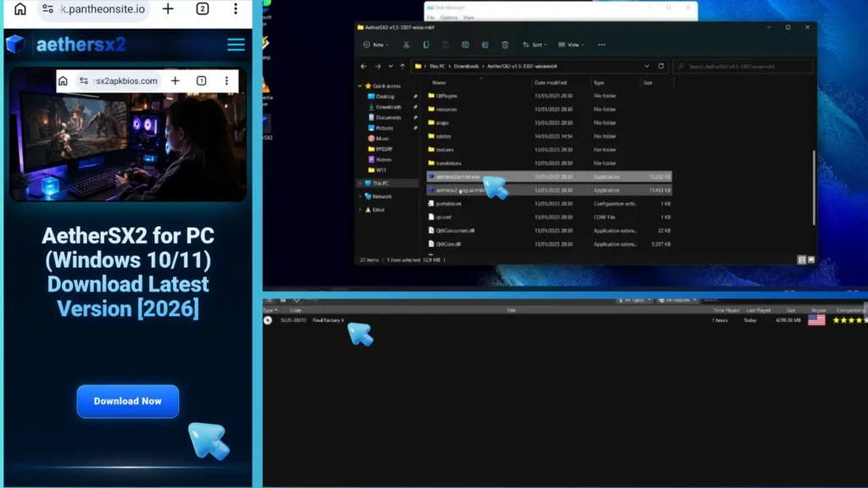Select the qt.conf file row
Screen dimensions: 868x488
549,218
